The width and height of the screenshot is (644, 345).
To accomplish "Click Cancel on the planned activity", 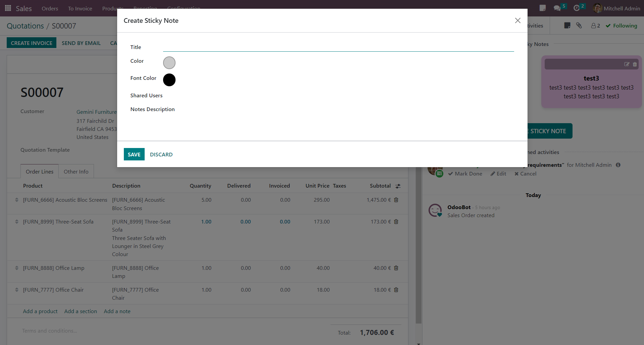I will click(x=525, y=174).
